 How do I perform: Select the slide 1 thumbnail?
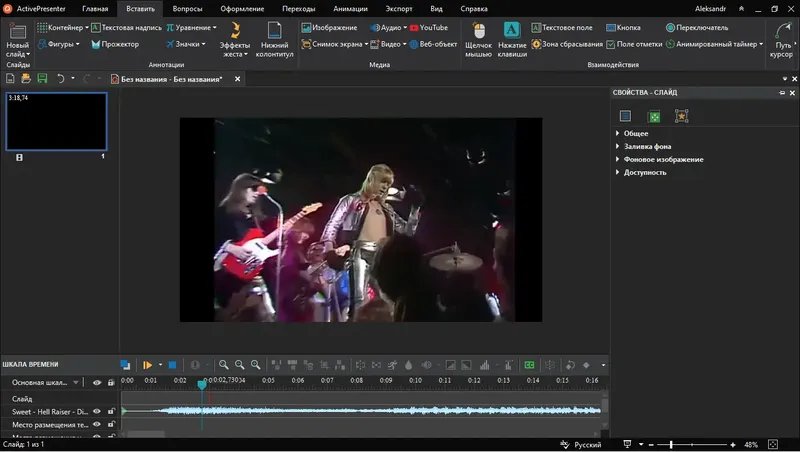(x=56, y=121)
